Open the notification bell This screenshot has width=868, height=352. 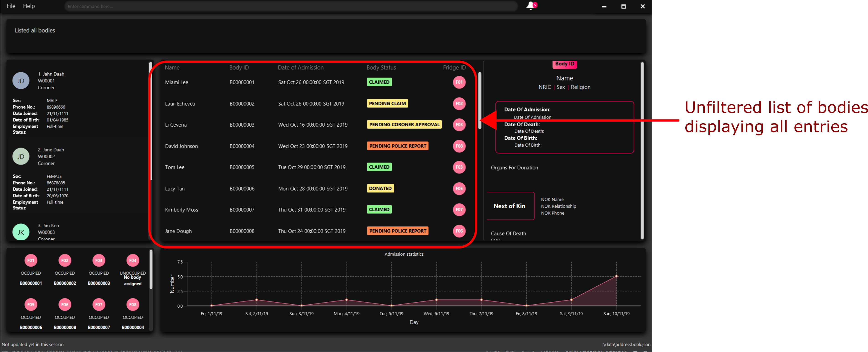531,6
